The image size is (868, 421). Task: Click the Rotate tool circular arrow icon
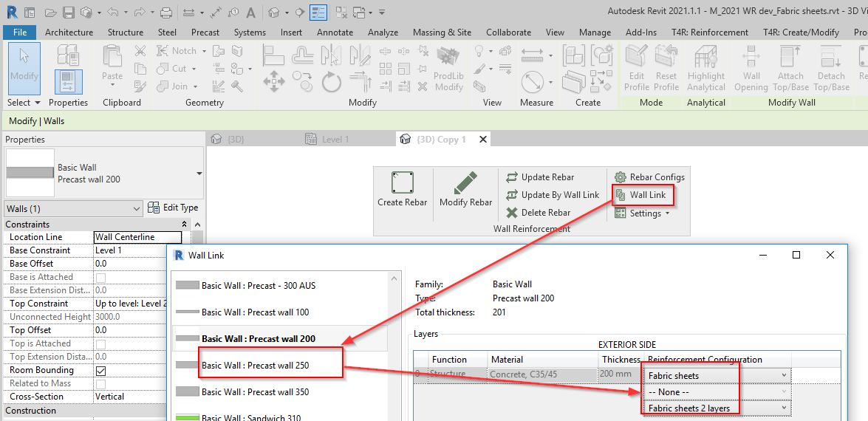pyautogui.click(x=332, y=82)
